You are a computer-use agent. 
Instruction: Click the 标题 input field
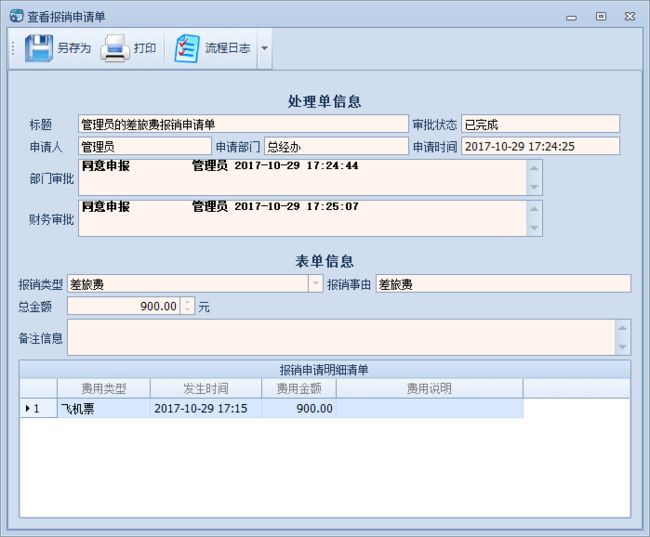(243, 124)
